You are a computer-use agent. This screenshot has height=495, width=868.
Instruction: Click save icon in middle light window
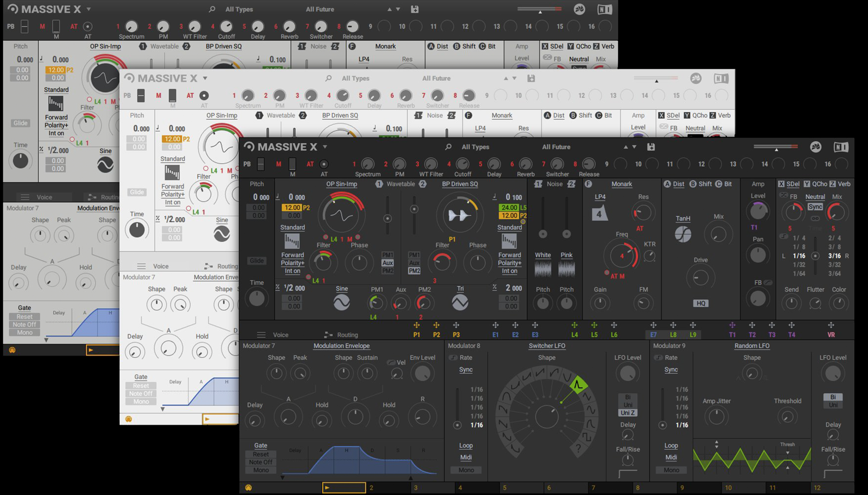[531, 78]
